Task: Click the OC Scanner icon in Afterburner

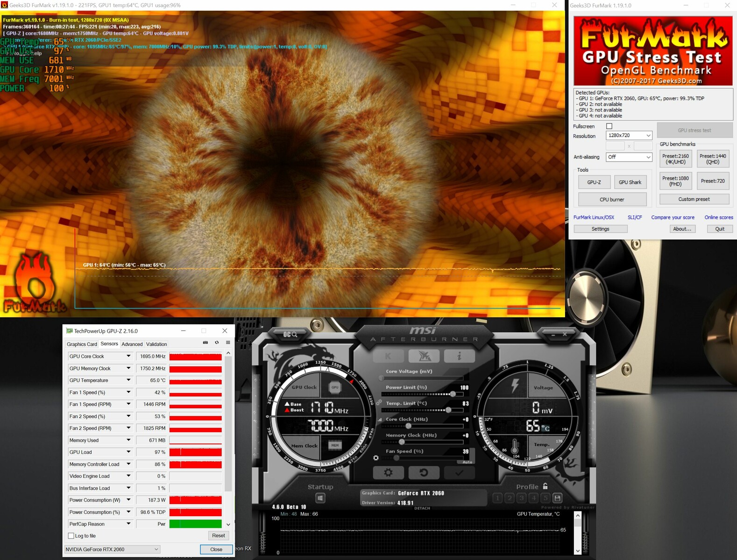Action: (290, 334)
